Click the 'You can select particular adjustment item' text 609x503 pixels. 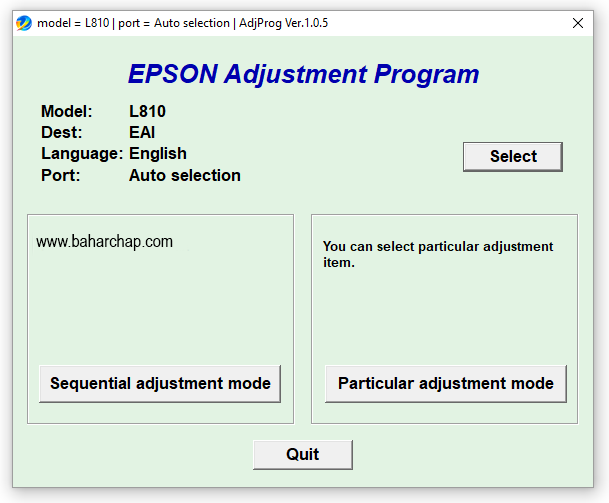pyautogui.click(x=438, y=254)
